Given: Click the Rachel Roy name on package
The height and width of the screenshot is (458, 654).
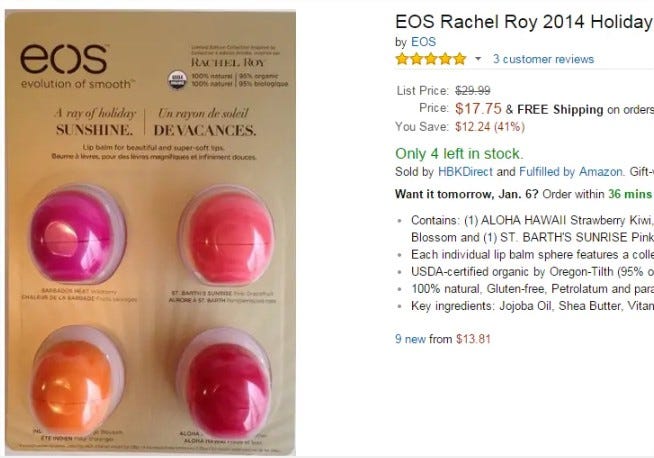Looking at the screenshot, I should point(228,63).
